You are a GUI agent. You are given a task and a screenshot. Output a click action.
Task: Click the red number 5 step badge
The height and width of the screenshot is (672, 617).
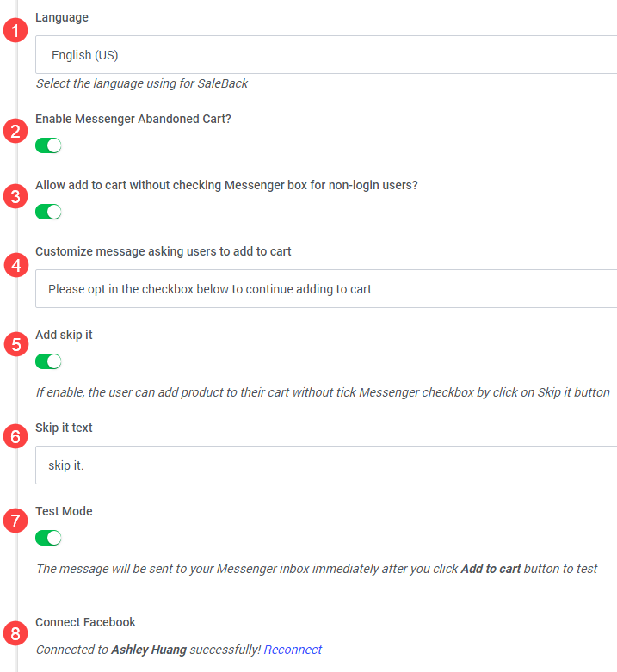[15, 344]
